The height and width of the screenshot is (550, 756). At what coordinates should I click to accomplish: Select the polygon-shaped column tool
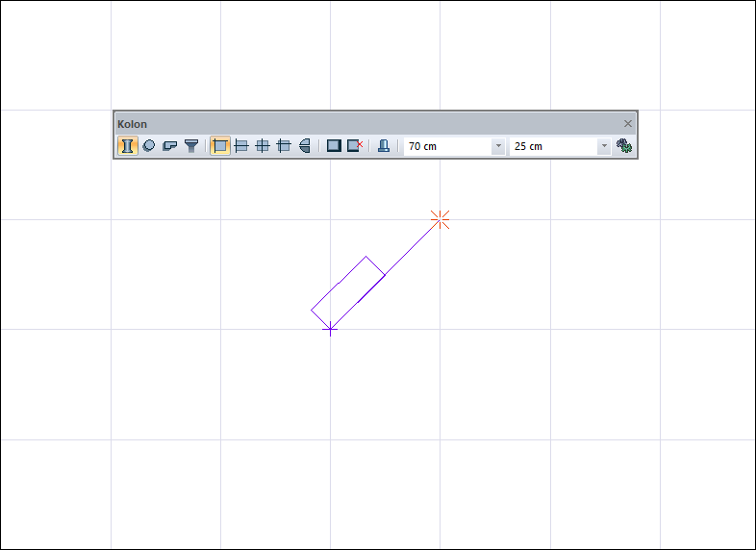(x=170, y=145)
